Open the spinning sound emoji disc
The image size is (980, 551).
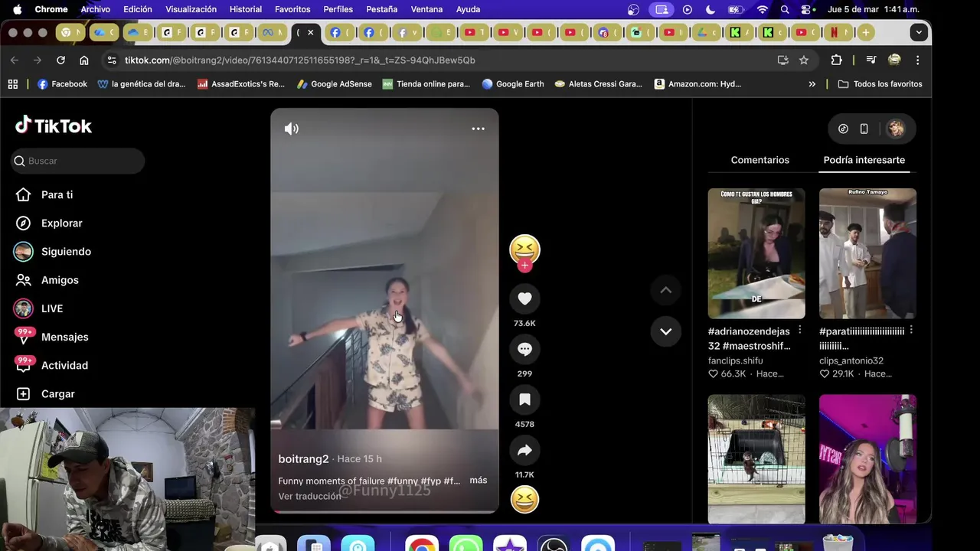524,500
